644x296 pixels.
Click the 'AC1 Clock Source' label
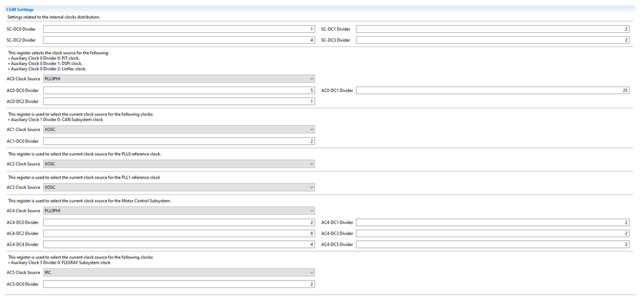23,130
